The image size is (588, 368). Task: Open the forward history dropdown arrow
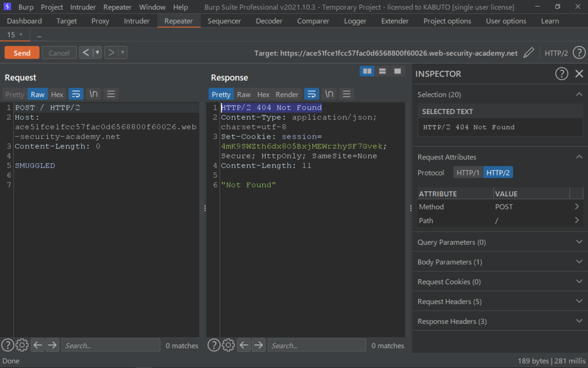coord(123,53)
